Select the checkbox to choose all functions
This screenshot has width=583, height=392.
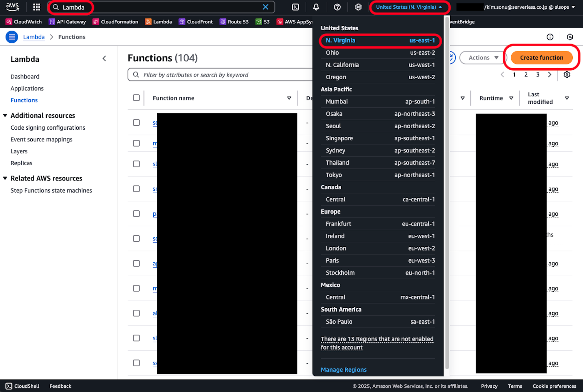(136, 97)
